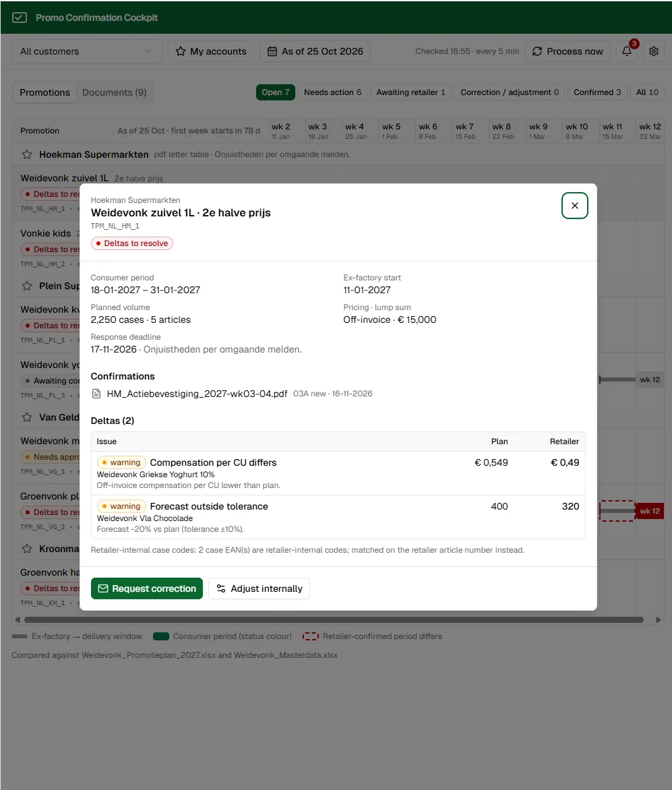Select the Forecast outside tolerance issue title

(209, 506)
